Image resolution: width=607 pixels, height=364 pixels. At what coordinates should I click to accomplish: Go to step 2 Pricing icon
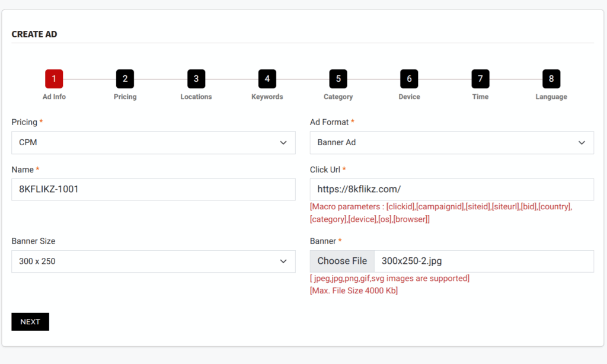coord(125,79)
